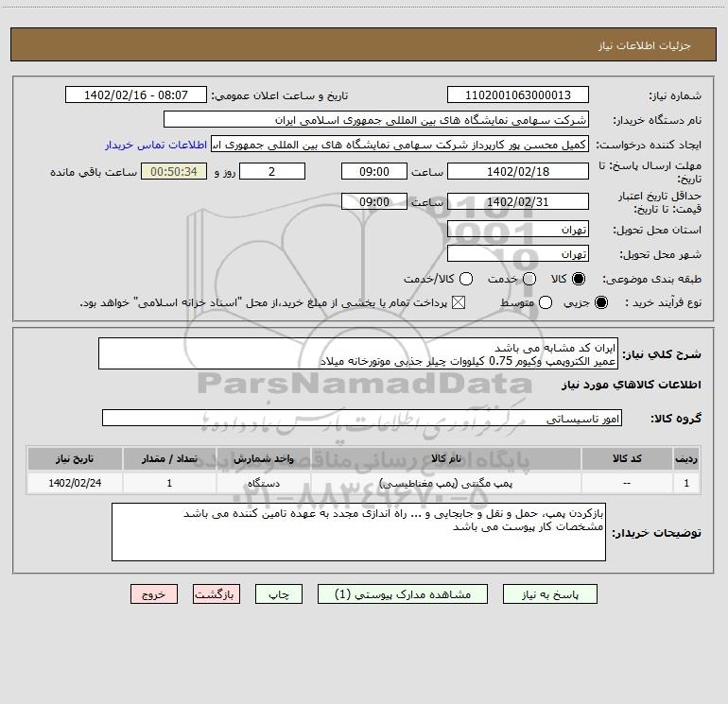Click the buyer notes text area توضیحات خریدار
This screenshot has height=704, width=728.
click(358, 532)
